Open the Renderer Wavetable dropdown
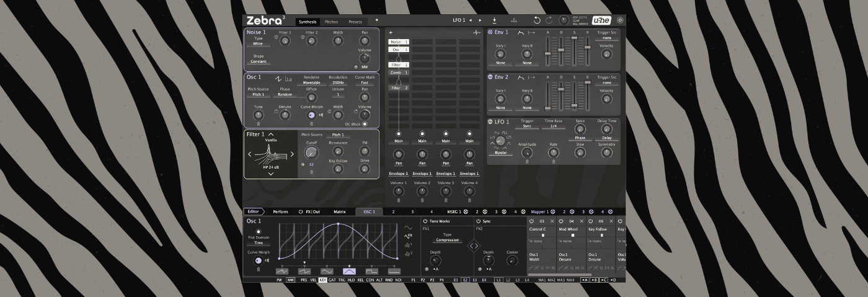Image resolution: width=868 pixels, height=297 pixels. pyautogui.click(x=311, y=82)
